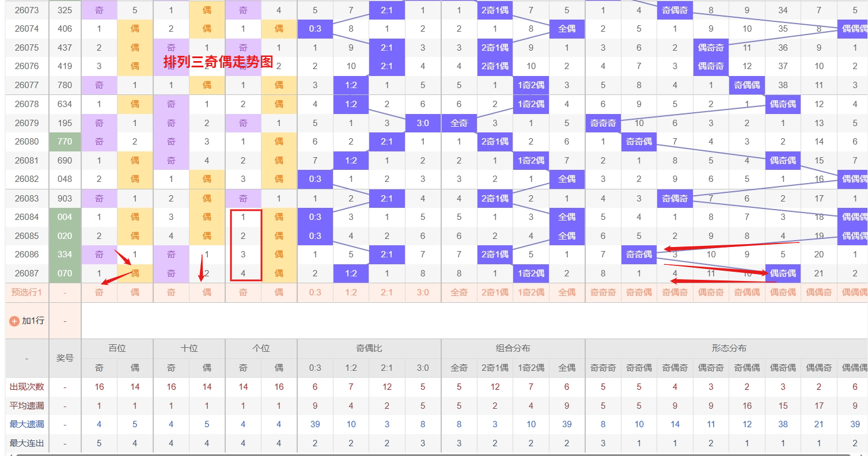Click the 奇偶比 column group header

369,348
